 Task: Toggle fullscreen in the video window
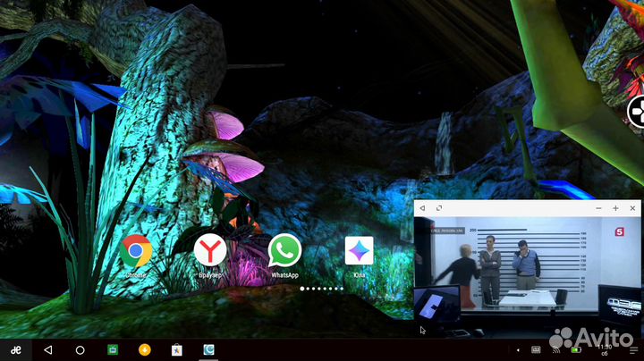439,208
